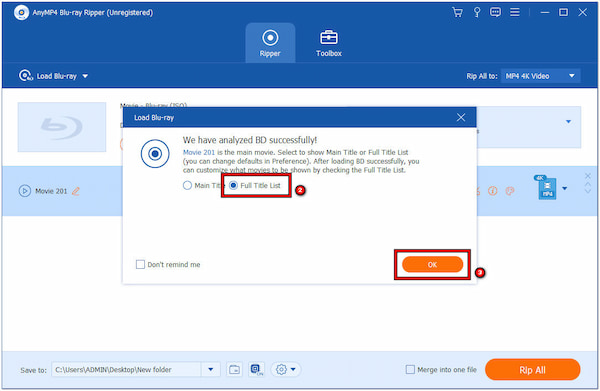The image size is (600, 391).
Task: Click the Save to path field
Action: (x=126, y=370)
